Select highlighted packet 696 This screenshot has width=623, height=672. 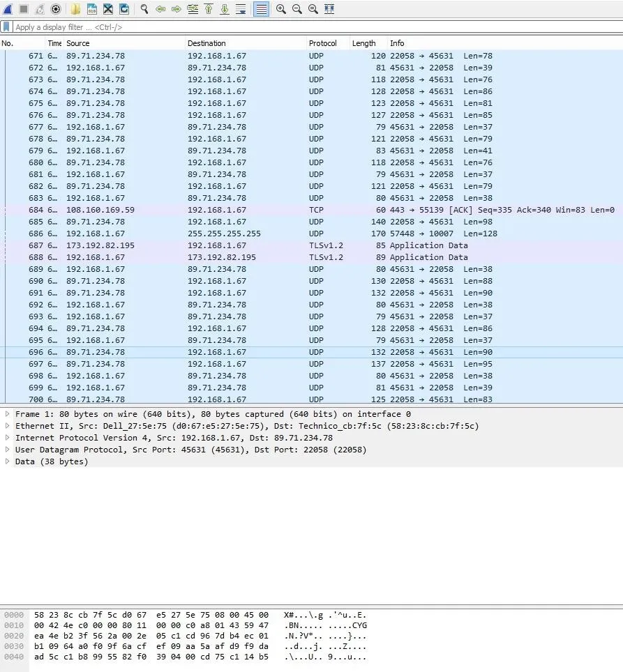(311, 352)
